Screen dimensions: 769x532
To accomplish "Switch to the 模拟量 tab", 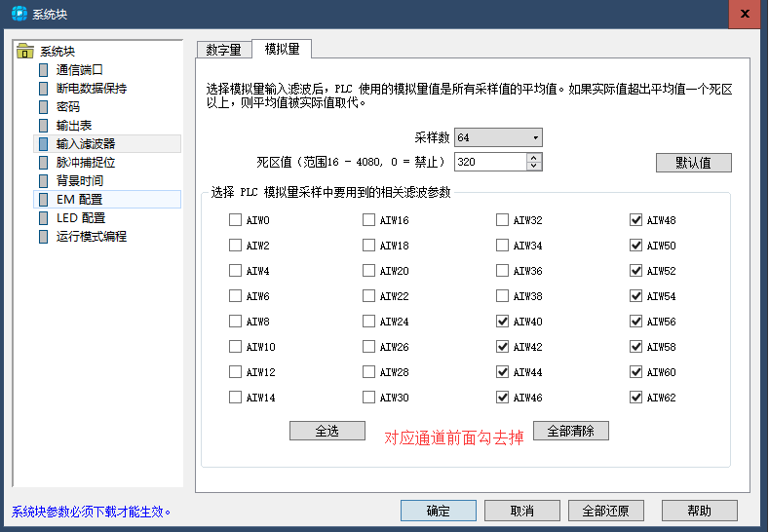I will click(x=282, y=49).
